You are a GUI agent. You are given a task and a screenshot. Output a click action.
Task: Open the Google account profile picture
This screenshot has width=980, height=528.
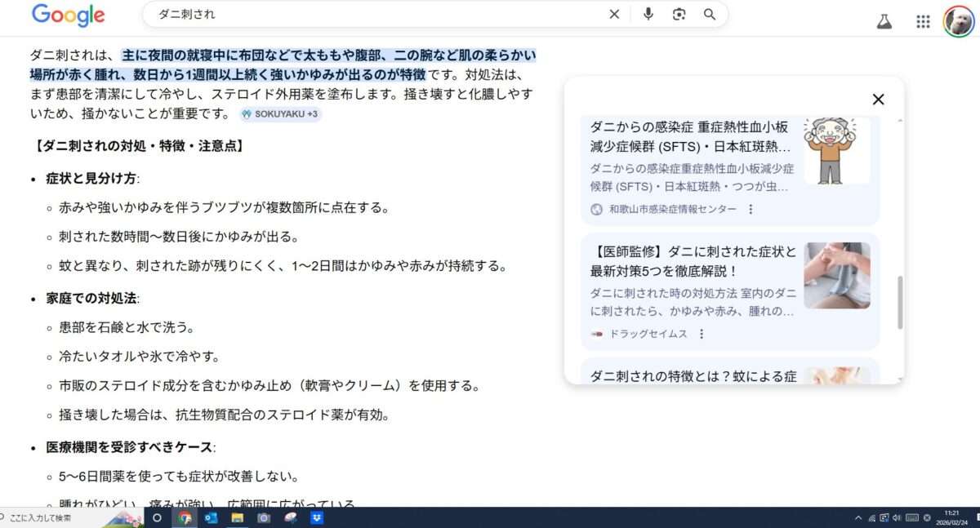pos(958,21)
